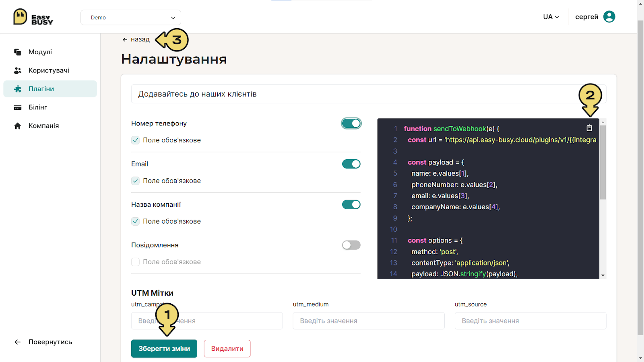The image size is (644, 362).
Task: Click the Плагіни puzzle icon
Action: tap(17, 89)
